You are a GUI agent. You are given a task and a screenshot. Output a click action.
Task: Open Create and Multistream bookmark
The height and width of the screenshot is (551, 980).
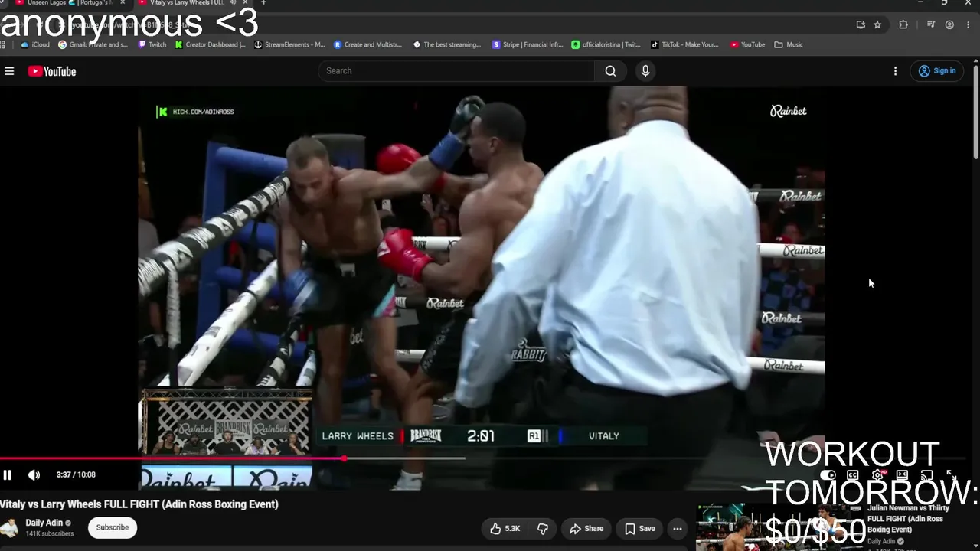[x=368, y=44]
